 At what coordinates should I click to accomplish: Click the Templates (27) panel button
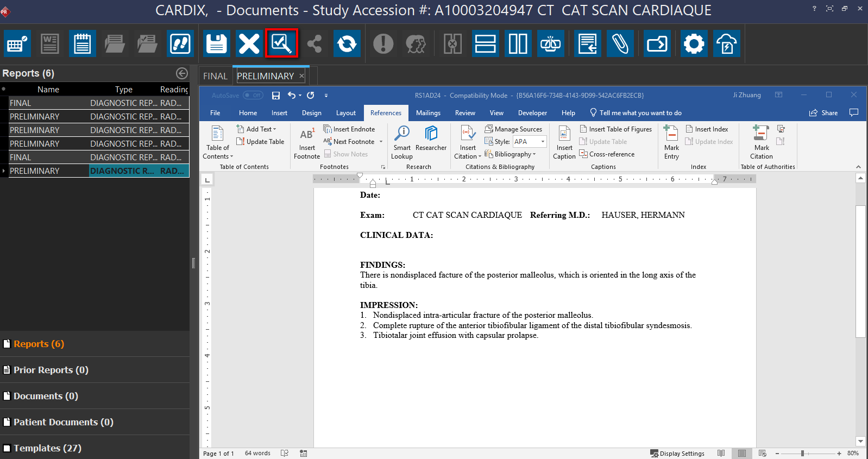coord(47,448)
